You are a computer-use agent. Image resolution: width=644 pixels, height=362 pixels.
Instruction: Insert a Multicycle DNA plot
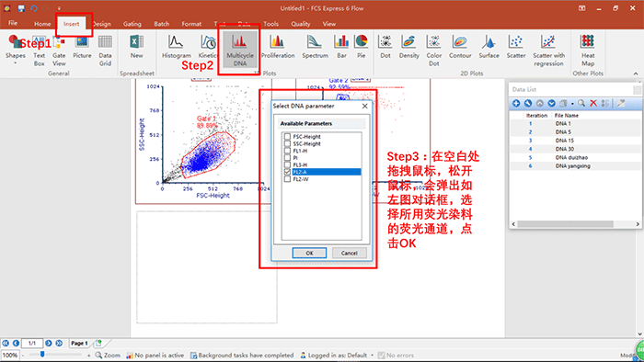[x=240, y=50]
